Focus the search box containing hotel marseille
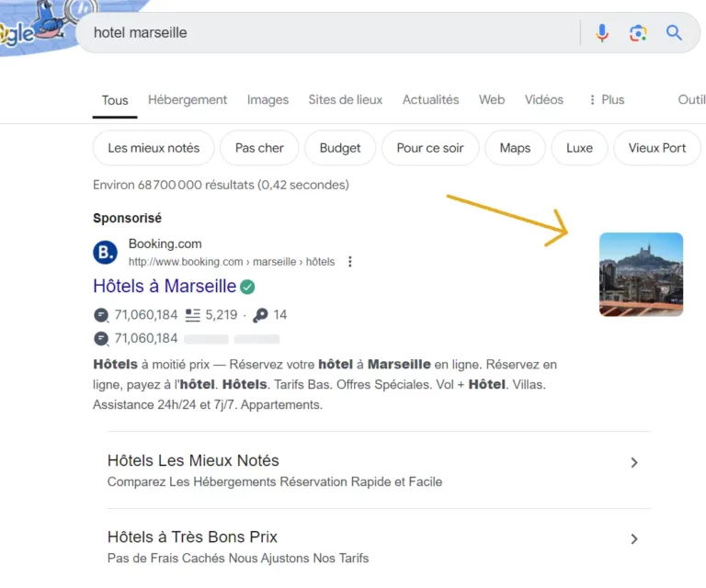 tap(327, 33)
